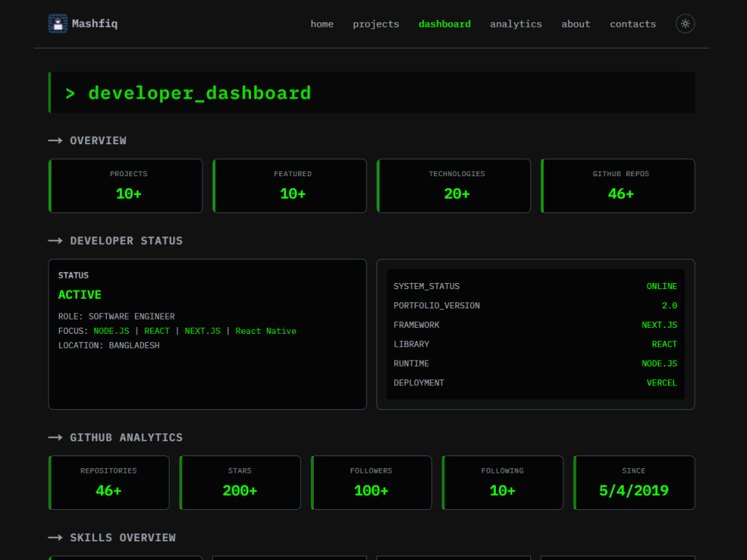The height and width of the screenshot is (560, 747).
Task: Click the Mashfiq site name
Action: click(95, 24)
